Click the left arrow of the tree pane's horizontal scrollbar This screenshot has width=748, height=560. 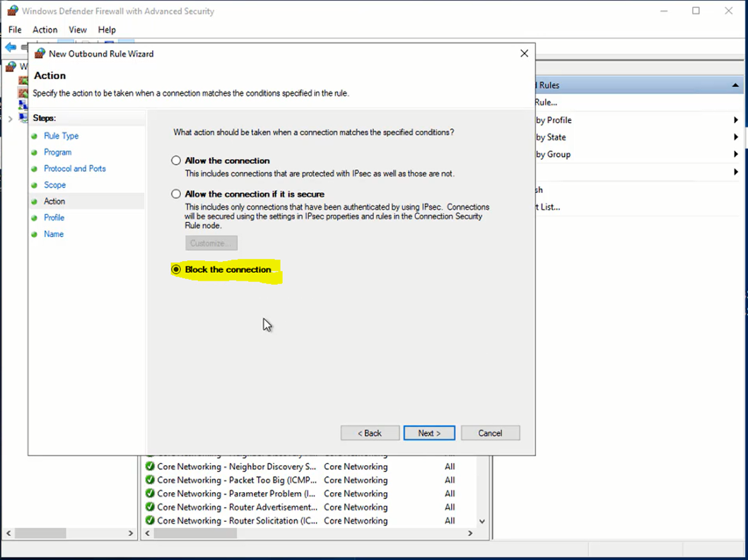click(8, 533)
